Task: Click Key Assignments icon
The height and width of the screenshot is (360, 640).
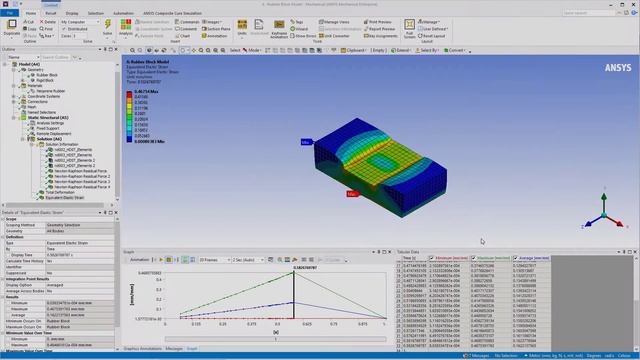Action: [380, 36]
